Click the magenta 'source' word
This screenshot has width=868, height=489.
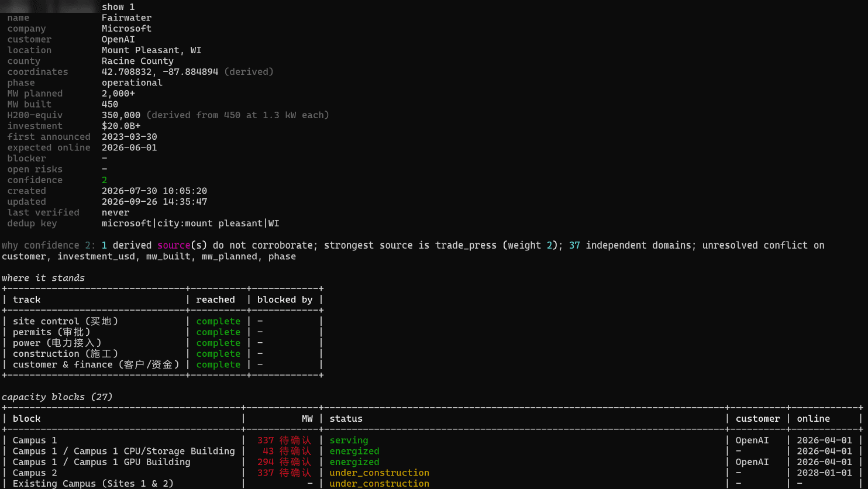coord(174,245)
